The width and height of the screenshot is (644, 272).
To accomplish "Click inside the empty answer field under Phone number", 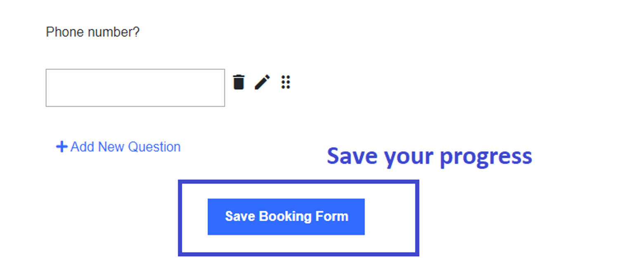I will (135, 88).
